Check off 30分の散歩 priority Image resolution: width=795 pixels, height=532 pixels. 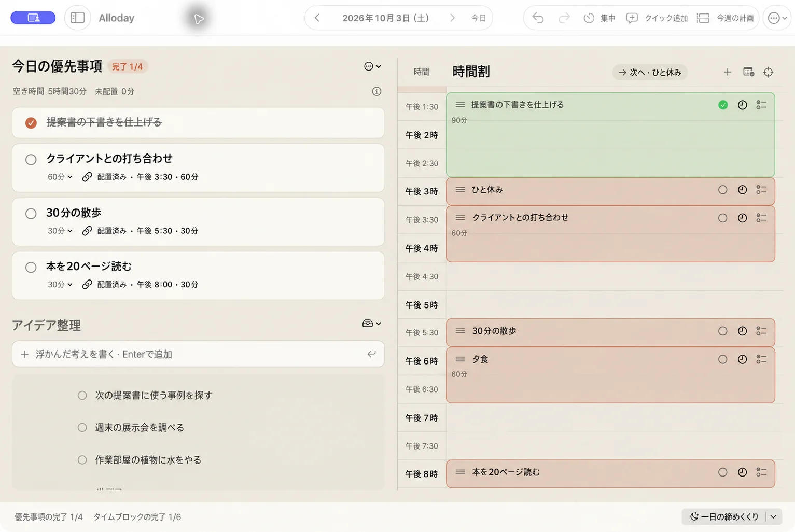point(31,214)
